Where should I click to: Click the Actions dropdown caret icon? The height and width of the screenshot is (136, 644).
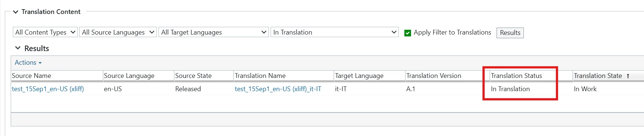coord(40,63)
